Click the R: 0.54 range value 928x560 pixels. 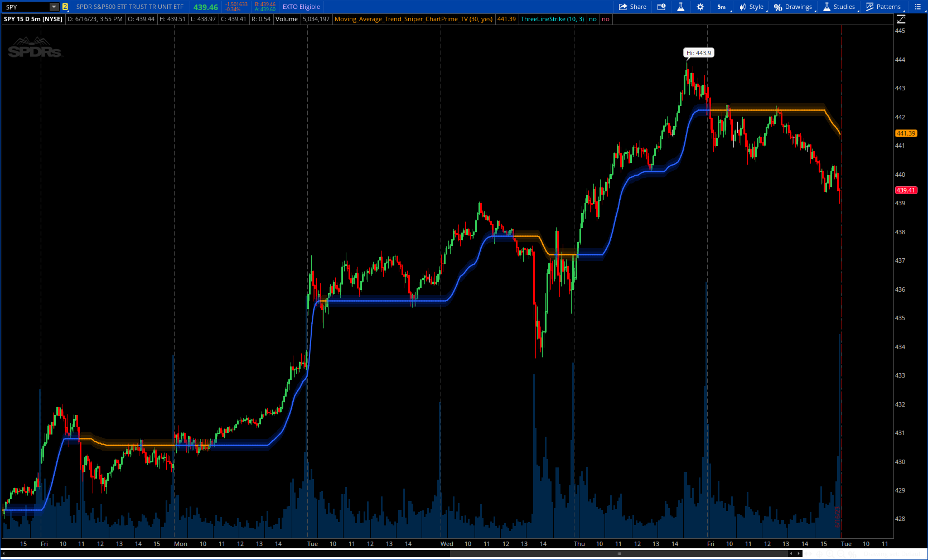[261, 19]
